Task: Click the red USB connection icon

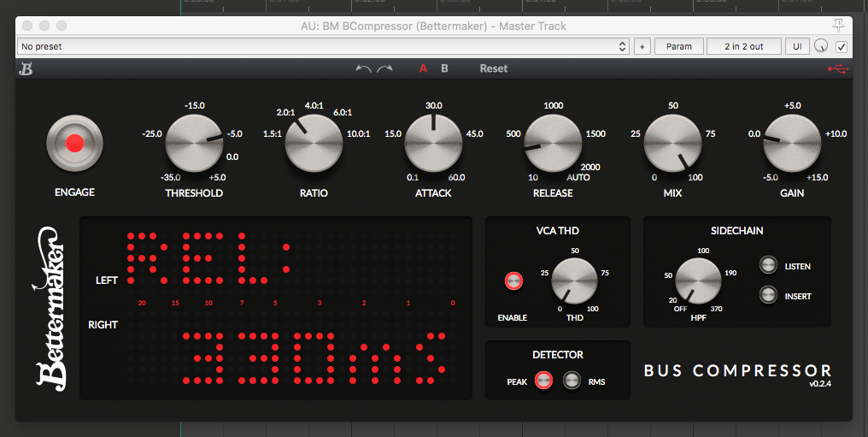Action: [x=838, y=68]
